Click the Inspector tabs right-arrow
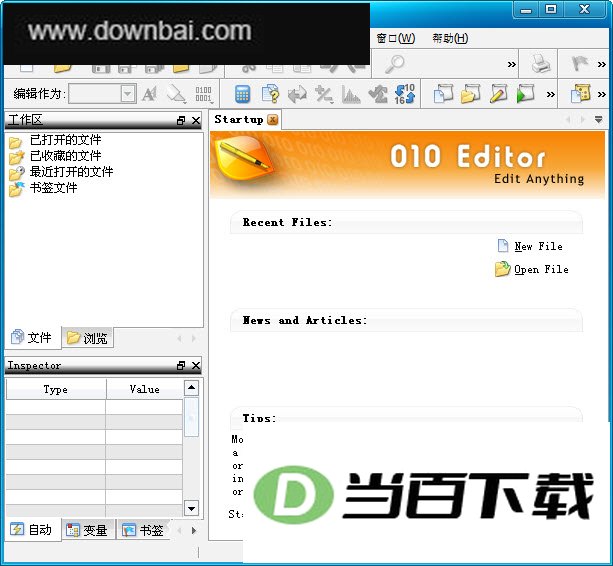Screen dimensions: 613x566 [x=194, y=530]
